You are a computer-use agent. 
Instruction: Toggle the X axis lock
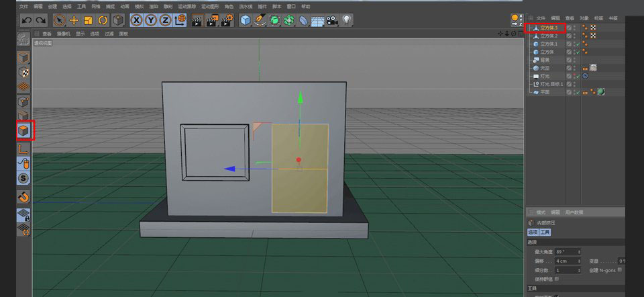click(136, 20)
